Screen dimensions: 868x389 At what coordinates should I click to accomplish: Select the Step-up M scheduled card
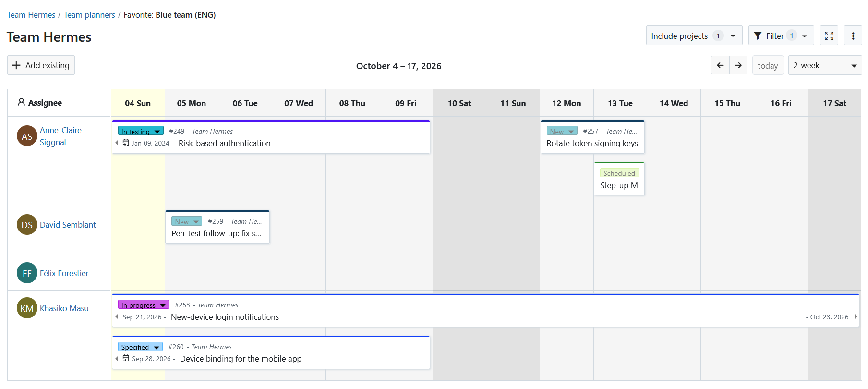[x=619, y=179]
